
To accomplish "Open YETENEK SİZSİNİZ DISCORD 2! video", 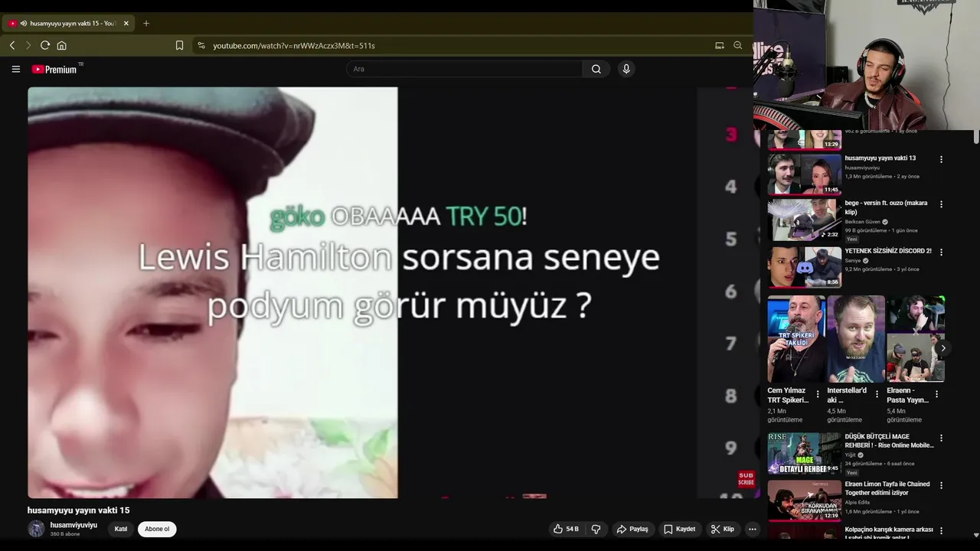I will pyautogui.click(x=888, y=251).
